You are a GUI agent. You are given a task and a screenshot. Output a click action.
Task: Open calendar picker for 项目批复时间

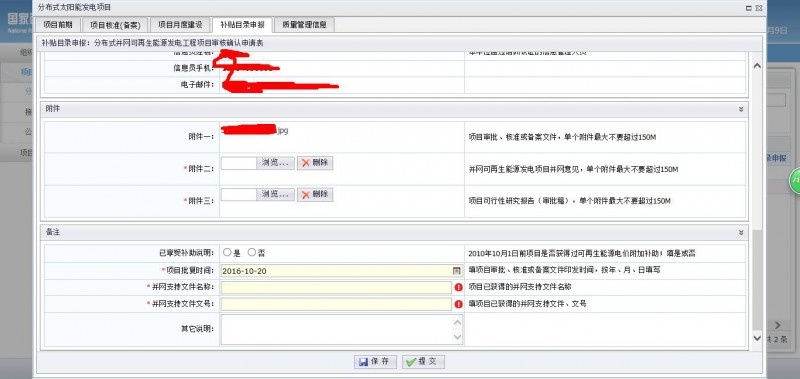tap(457, 271)
